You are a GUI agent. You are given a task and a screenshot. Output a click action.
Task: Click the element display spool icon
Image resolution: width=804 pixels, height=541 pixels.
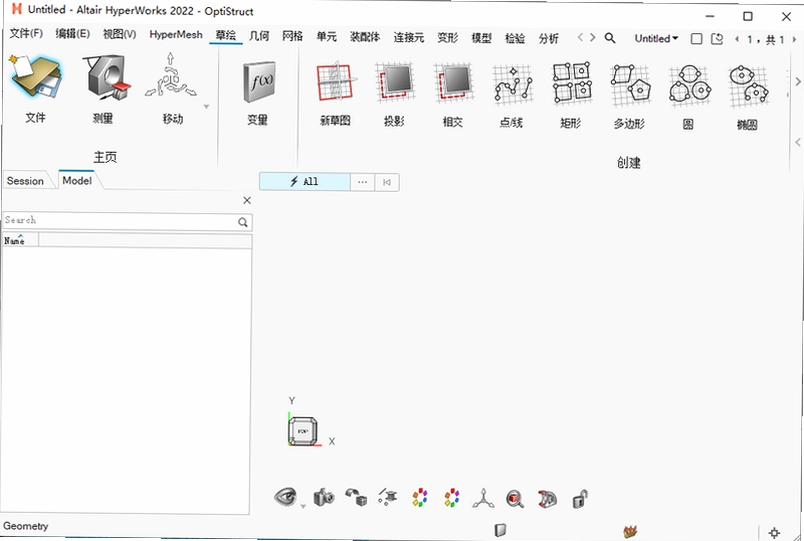[388, 497]
